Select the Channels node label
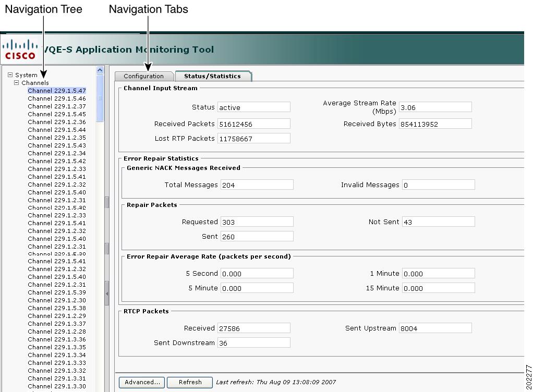The width and height of the screenshot is (533, 392). click(35, 83)
